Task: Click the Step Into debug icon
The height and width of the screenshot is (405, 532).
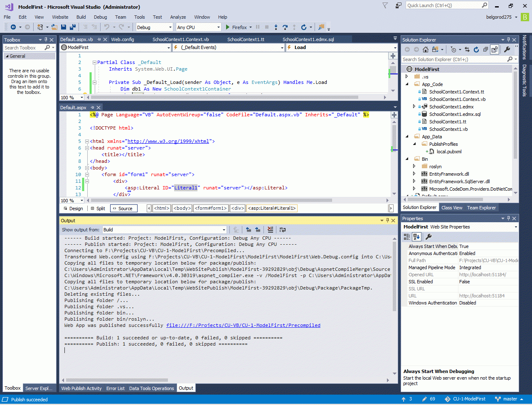Action: [276, 27]
